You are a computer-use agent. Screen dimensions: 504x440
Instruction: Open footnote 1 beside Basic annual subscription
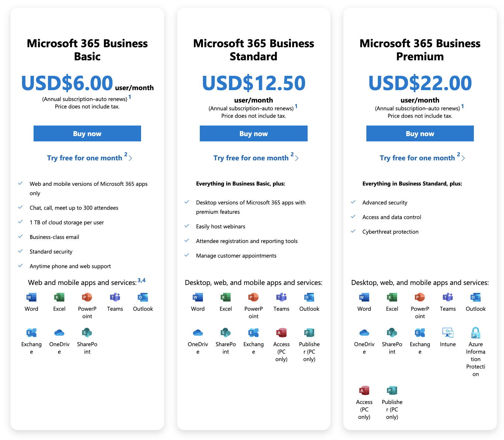130,97
